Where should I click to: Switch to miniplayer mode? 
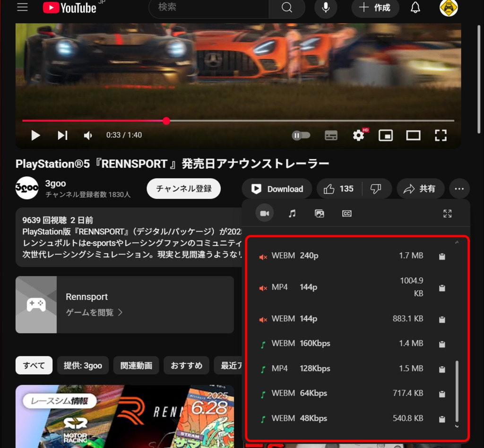click(x=386, y=135)
